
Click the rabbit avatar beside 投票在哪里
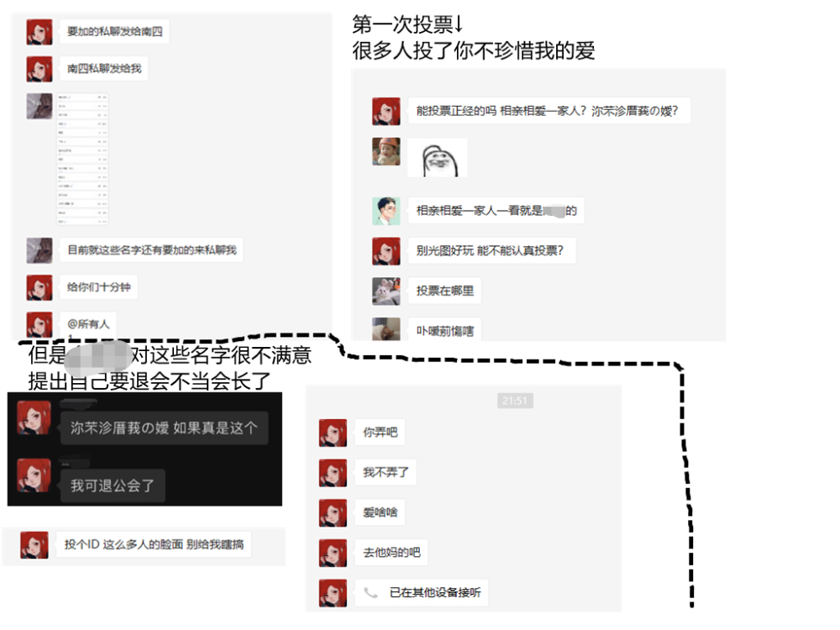386,291
